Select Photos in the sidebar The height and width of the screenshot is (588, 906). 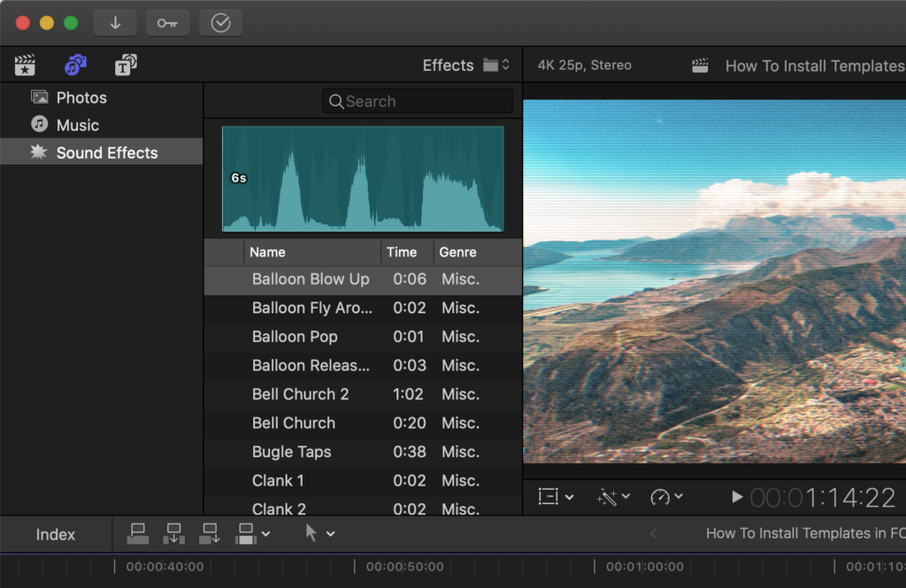81,98
